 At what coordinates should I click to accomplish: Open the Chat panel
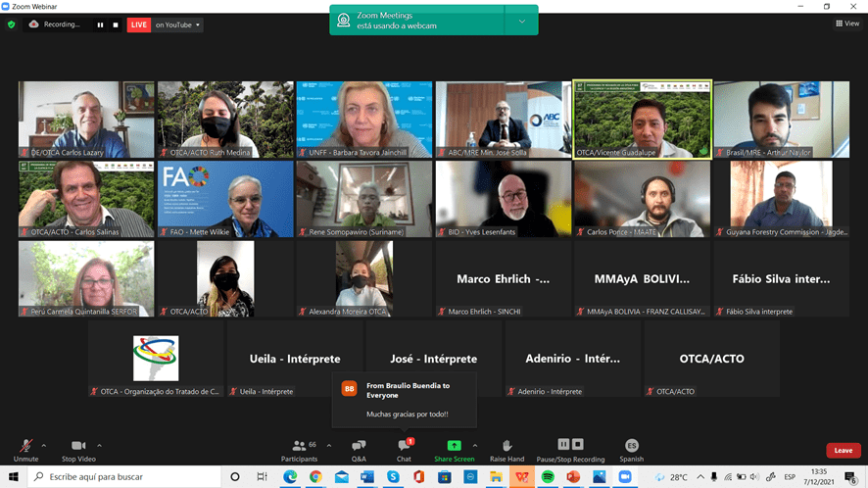pos(404,450)
